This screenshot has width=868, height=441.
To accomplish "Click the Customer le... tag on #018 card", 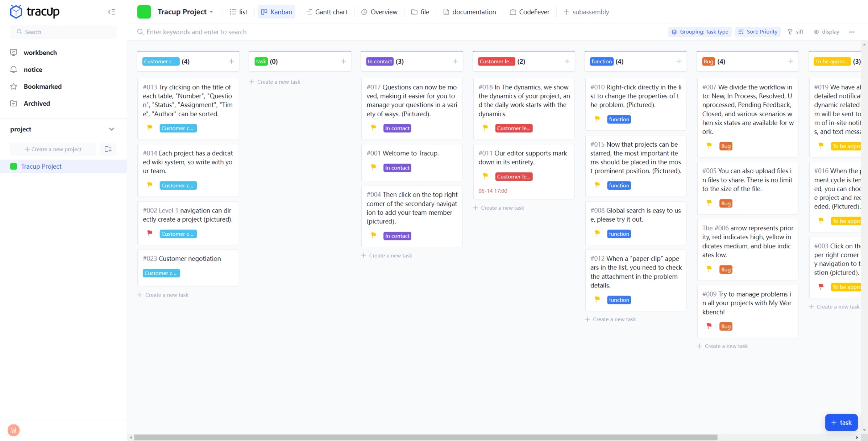I will (514, 128).
